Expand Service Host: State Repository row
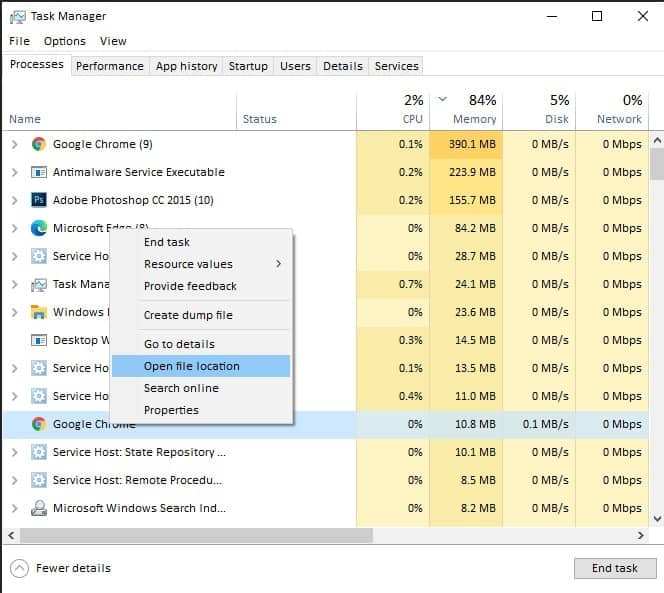This screenshot has height=593, width=664. point(14,452)
